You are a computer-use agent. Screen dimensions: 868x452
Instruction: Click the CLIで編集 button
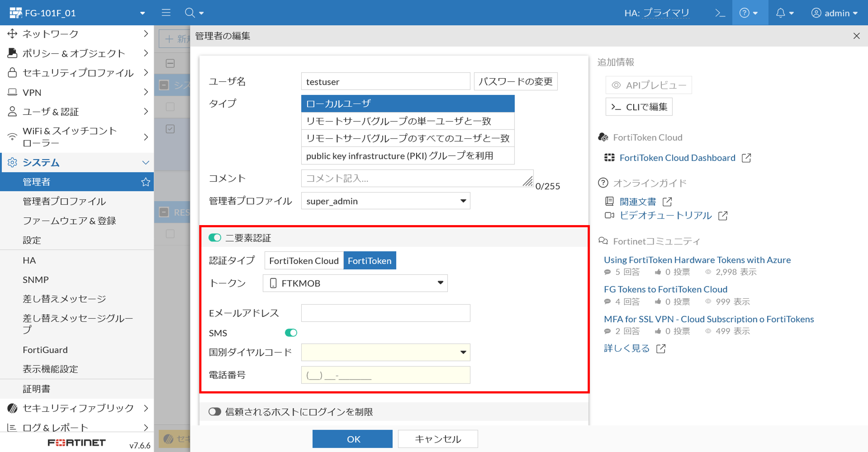639,107
